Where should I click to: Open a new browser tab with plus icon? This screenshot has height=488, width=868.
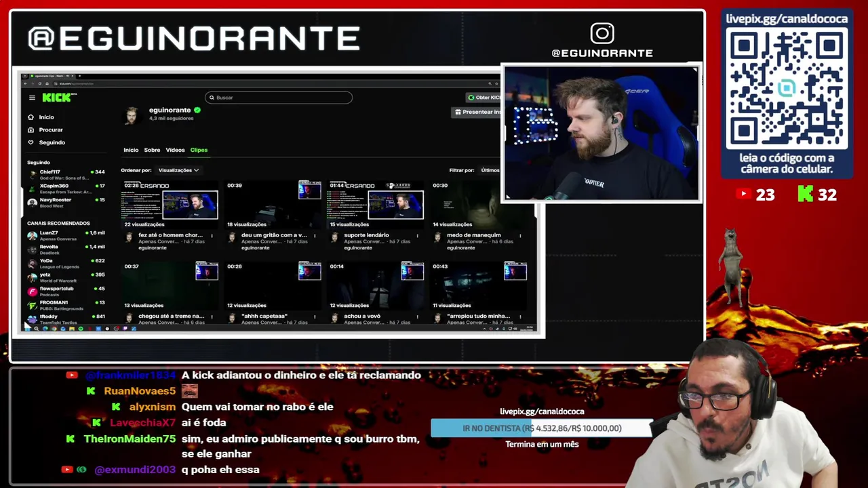coord(79,76)
